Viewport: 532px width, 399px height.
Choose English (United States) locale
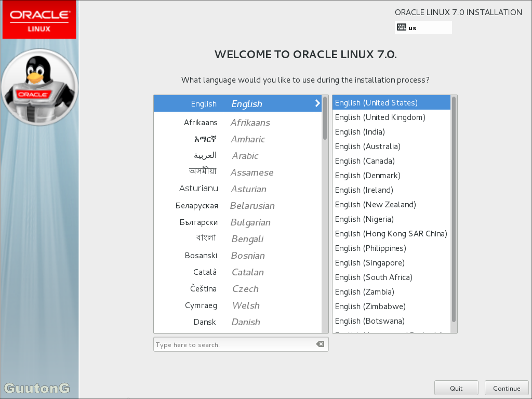click(x=392, y=102)
